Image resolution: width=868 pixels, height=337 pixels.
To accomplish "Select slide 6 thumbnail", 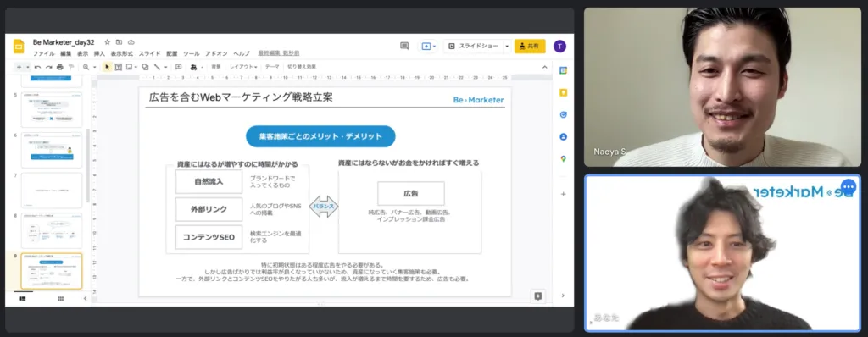I will [x=52, y=150].
